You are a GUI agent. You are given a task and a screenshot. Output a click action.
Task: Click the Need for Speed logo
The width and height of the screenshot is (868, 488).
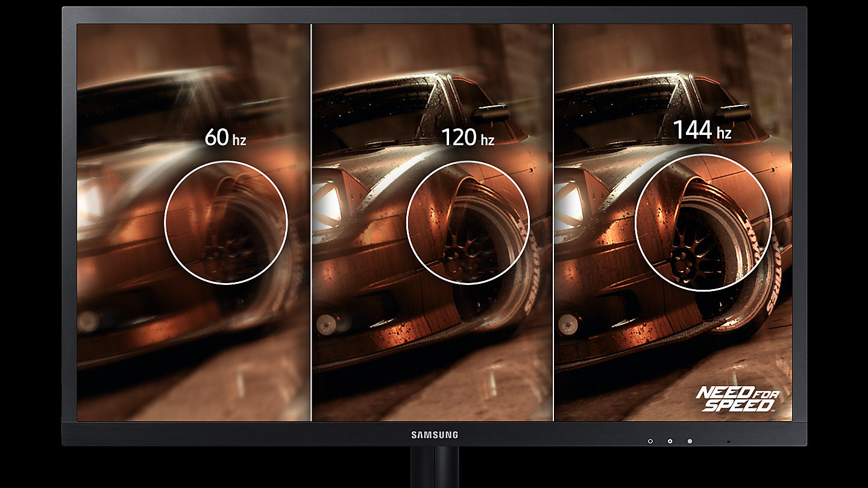click(737, 399)
